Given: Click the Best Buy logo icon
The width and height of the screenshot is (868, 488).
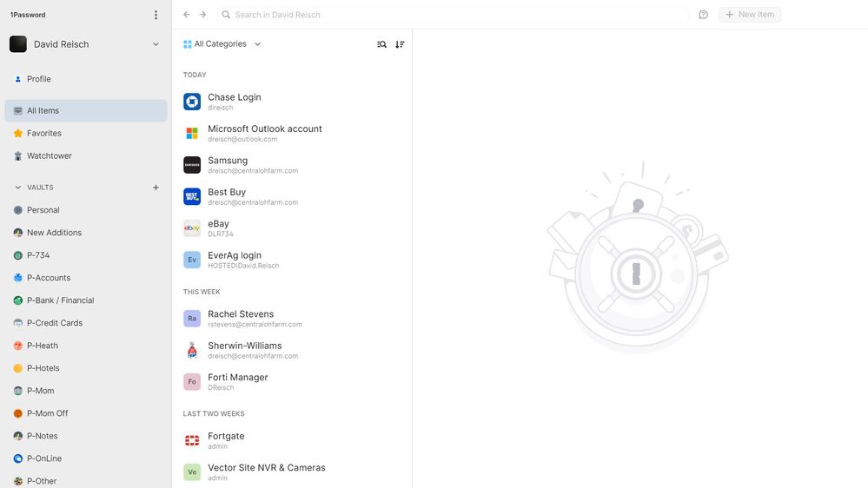Looking at the screenshot, I should [x=192, y=196].
